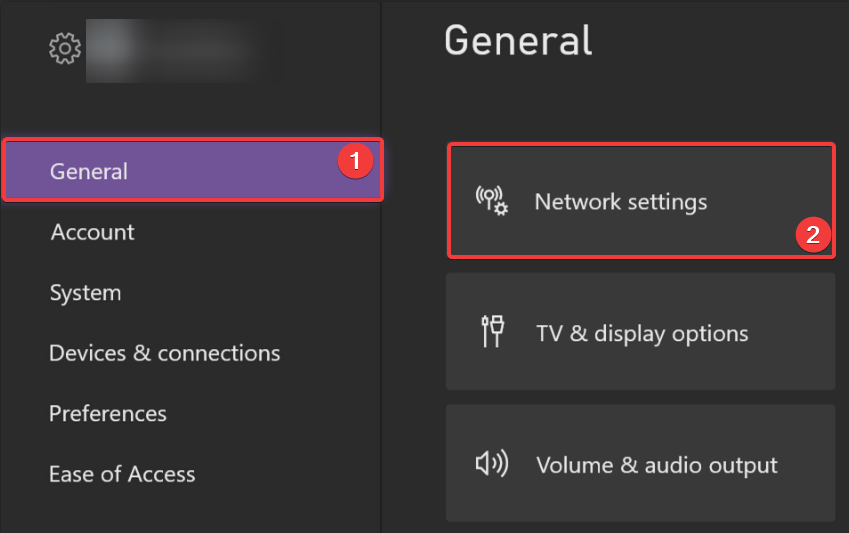
Task: Open the System category
Action: (x=85, y=293)
